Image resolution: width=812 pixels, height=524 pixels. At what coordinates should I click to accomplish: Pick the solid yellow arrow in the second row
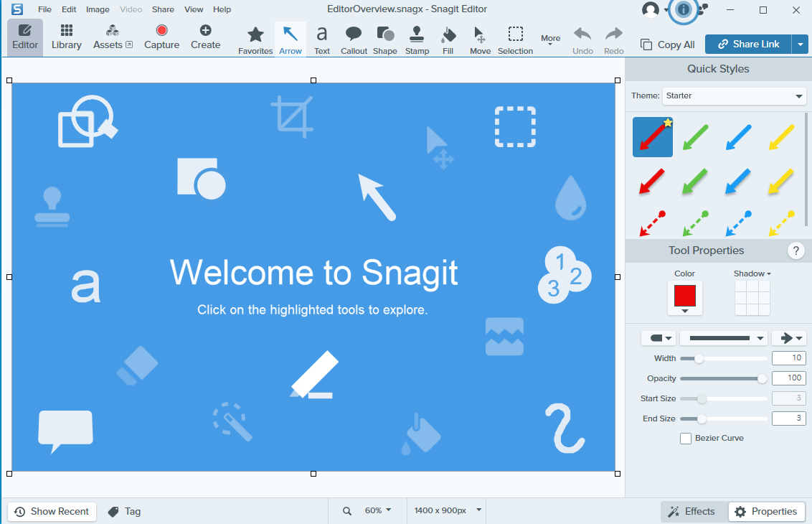pyautogui.click(x=781, y=181)
